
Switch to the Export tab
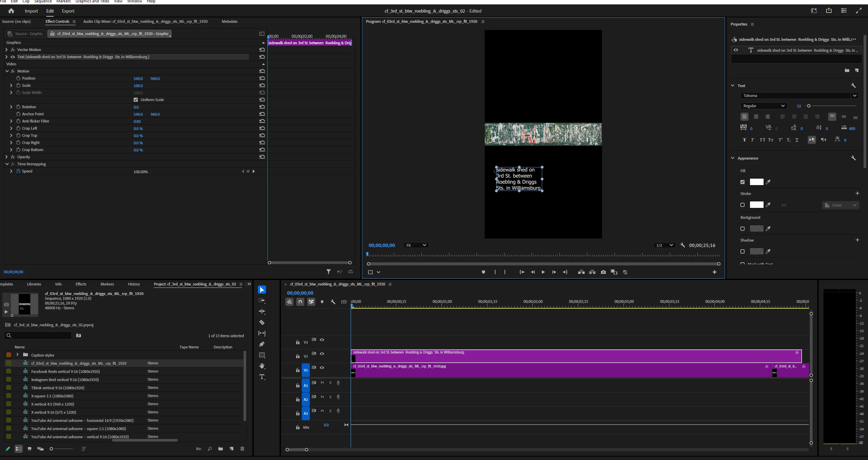[x=68, y=11]
